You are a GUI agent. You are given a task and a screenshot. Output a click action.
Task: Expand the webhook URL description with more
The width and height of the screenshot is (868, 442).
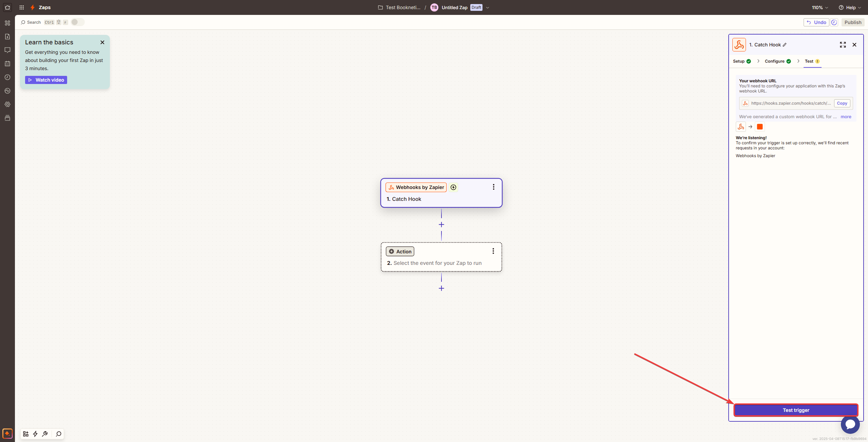click(846, 117)
